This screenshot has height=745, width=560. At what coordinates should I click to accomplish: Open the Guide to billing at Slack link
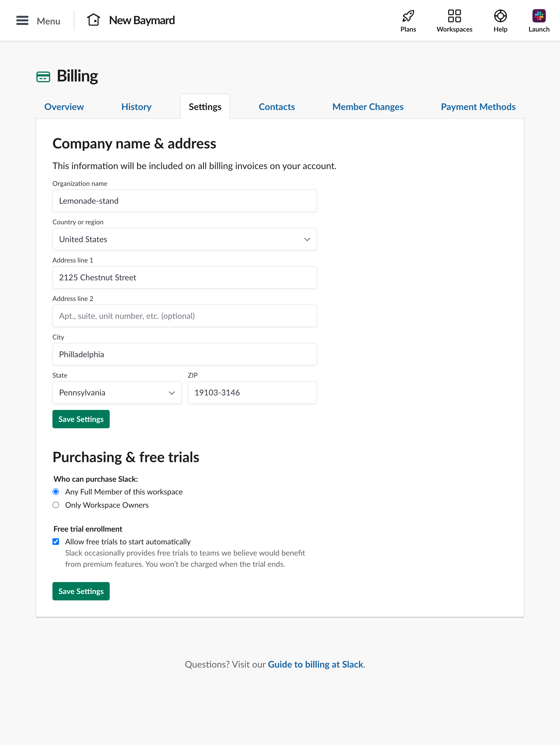tap(315, 664)
